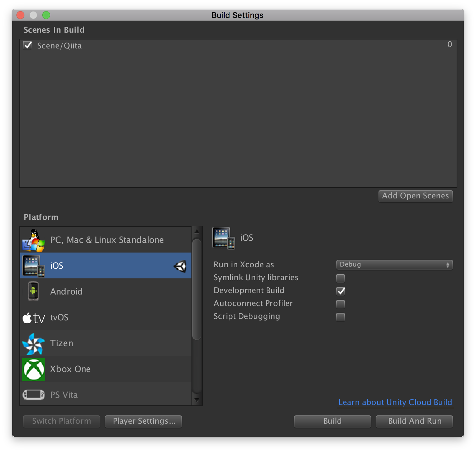The height and width of the screenshot is (452, 476).
Task: Enable Symlink Unity libraries checkbox
Action: [x=341, y=278]
